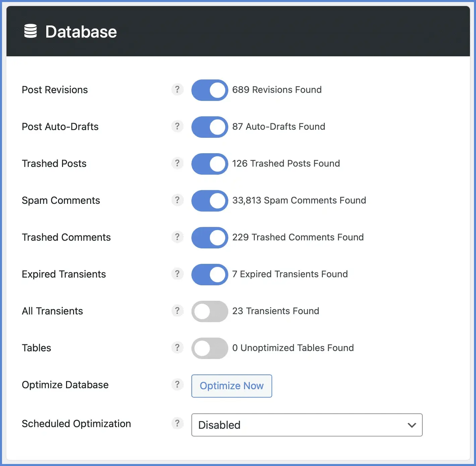Open the Trashed Posts help tooltip
The image size is (476, 466).
(177, 163)
